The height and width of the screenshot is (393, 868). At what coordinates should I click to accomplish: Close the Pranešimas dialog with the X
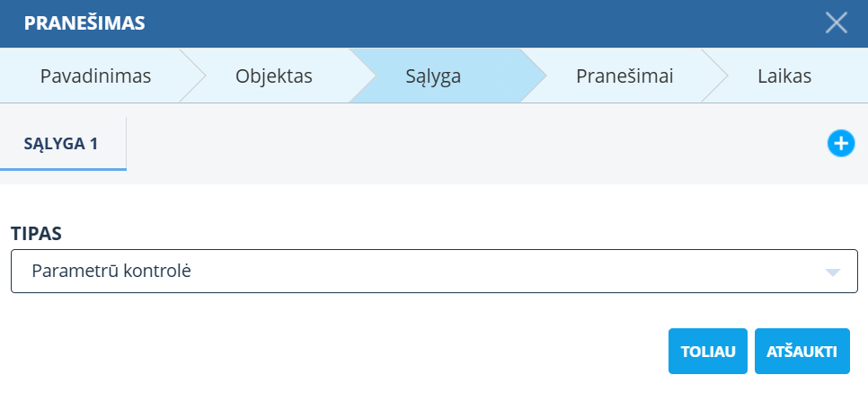(x=837, y=22)
